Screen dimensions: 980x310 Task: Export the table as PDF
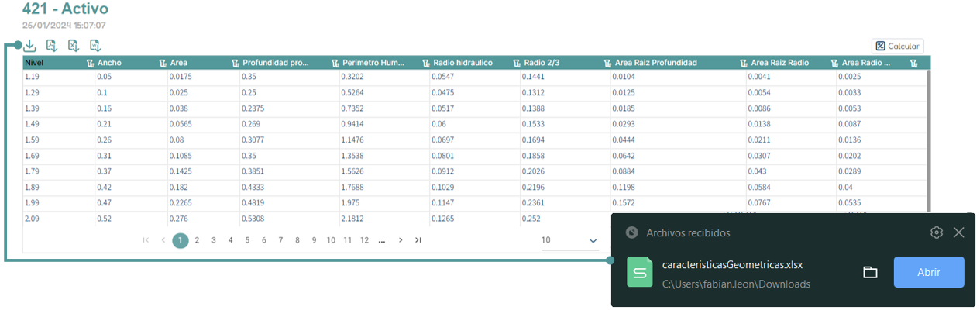(x=52, y=46)
